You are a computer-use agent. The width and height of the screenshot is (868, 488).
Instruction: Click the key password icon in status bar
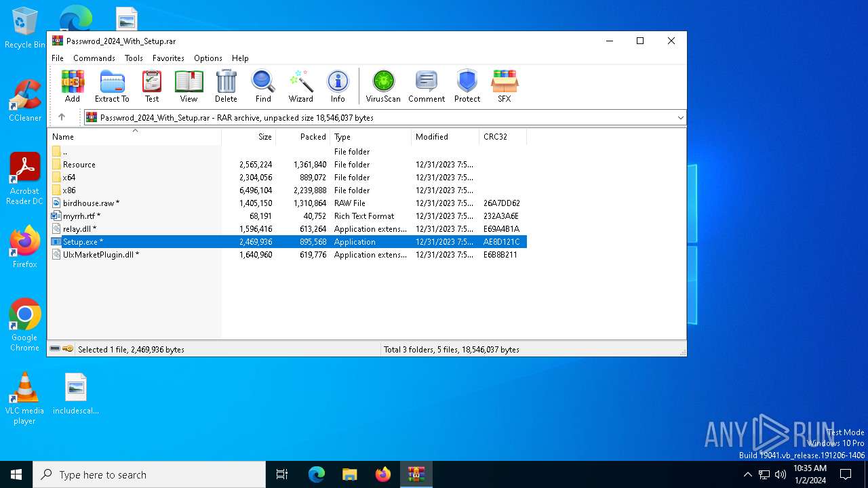[x=68, y=349]
